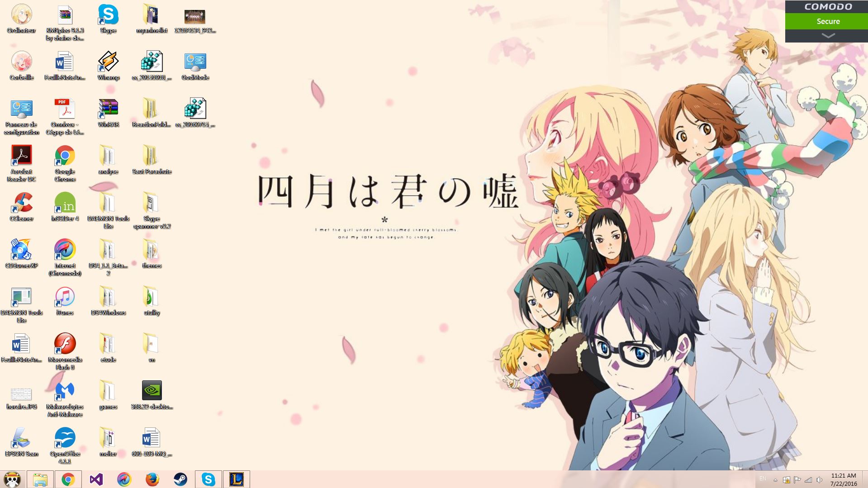The image size is (868, 488).
Task: Open the Internet (Chromodo) desktop shortcut
Action: [65, 258]
